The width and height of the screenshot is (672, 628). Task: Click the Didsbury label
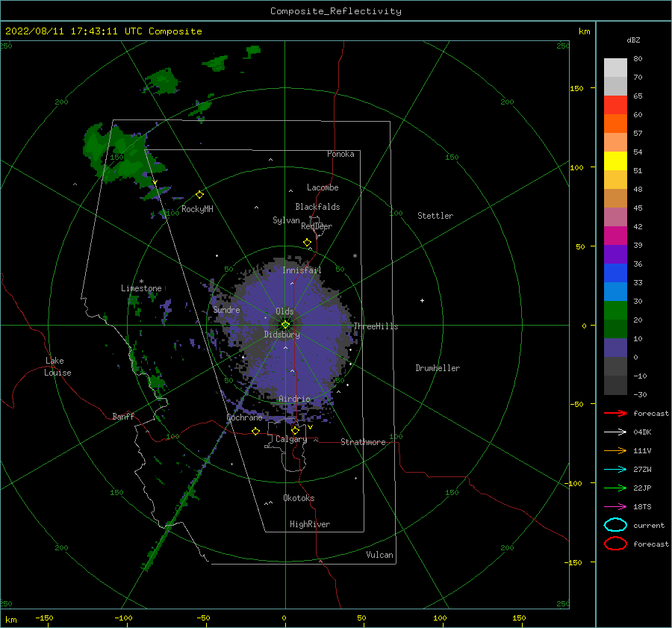pos(282,335)
